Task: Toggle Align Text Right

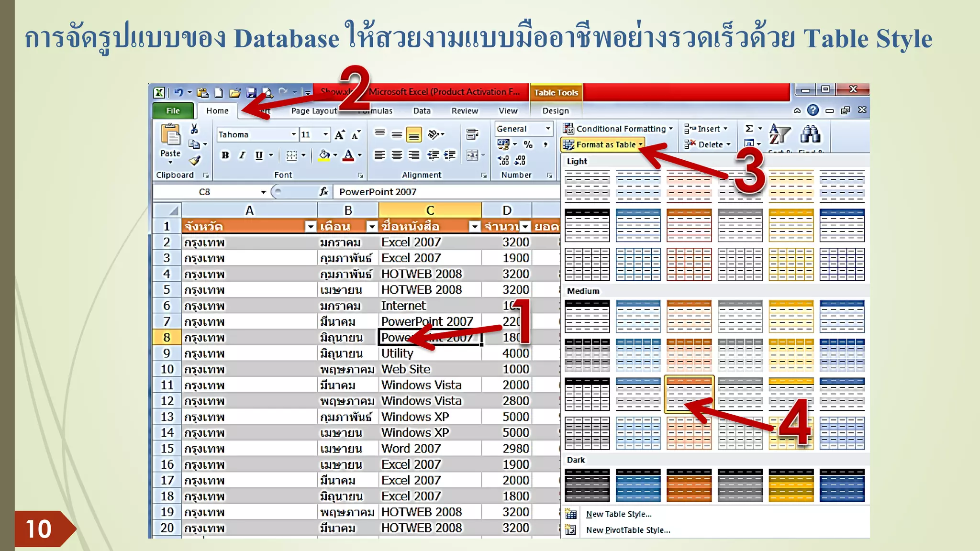Action: (414, 155)
